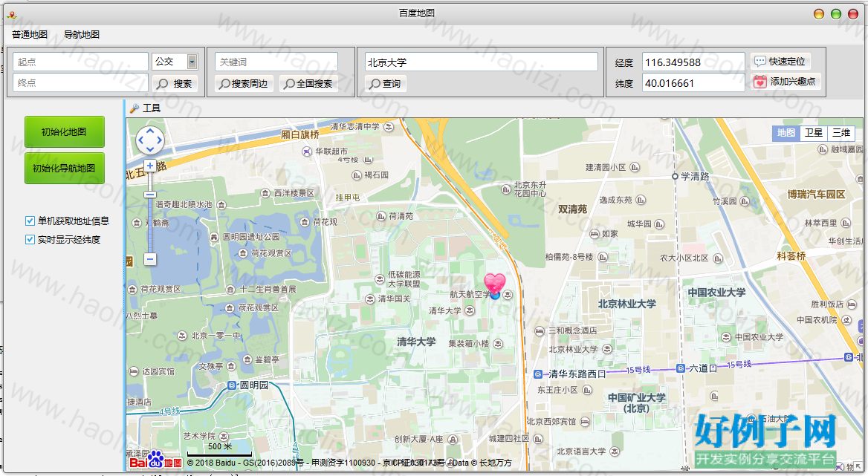Image resolution: width=868 pixels, height=476 pixels.
Task: Click the 三和概念酒店 hotel icon
Action: [540, 330]
